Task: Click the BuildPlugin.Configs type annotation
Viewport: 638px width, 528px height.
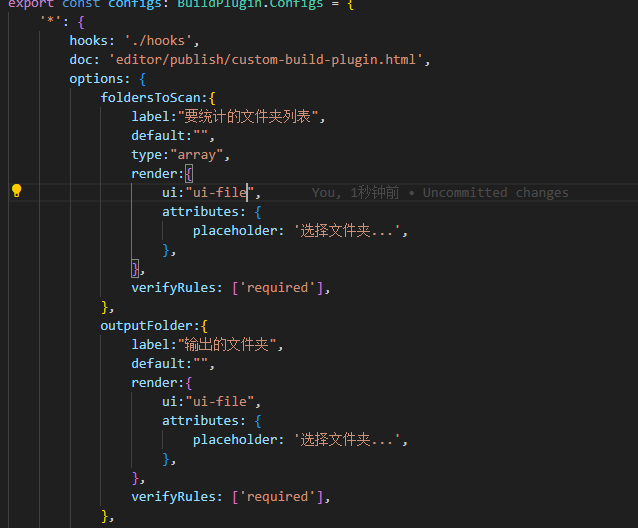Action: [250, 4]
